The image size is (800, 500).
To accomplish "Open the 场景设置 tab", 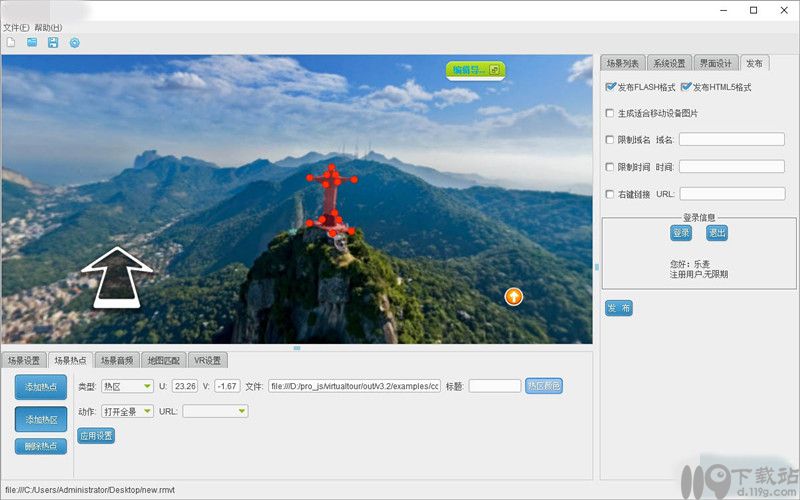I will (x=24, y=360).
